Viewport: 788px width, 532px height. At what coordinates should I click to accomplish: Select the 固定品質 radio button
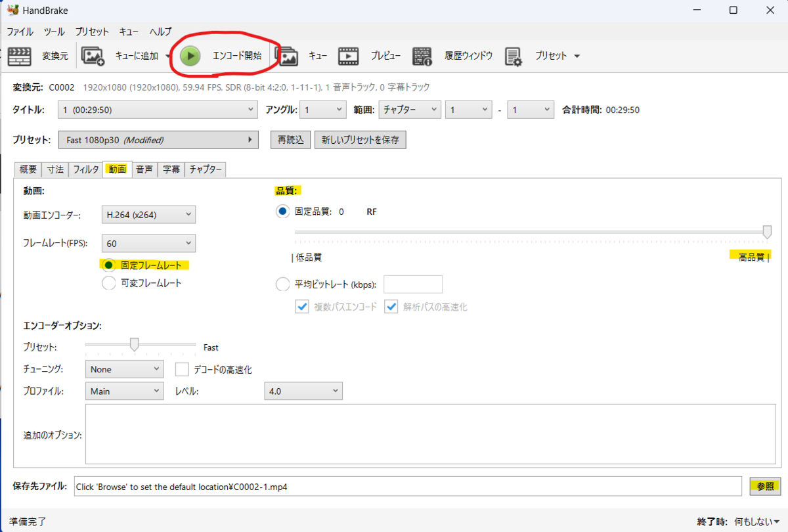coord(282,211)
